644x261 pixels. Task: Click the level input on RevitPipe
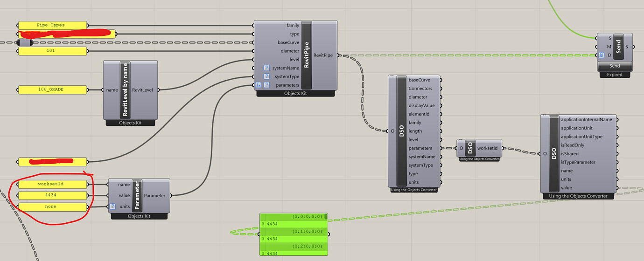[x=294, y=59]
